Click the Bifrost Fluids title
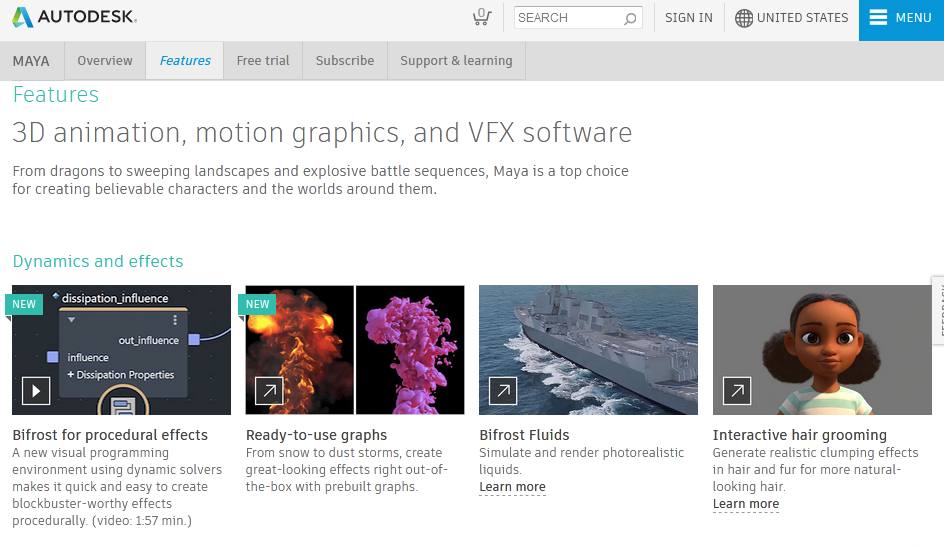 tap(524, 435)
